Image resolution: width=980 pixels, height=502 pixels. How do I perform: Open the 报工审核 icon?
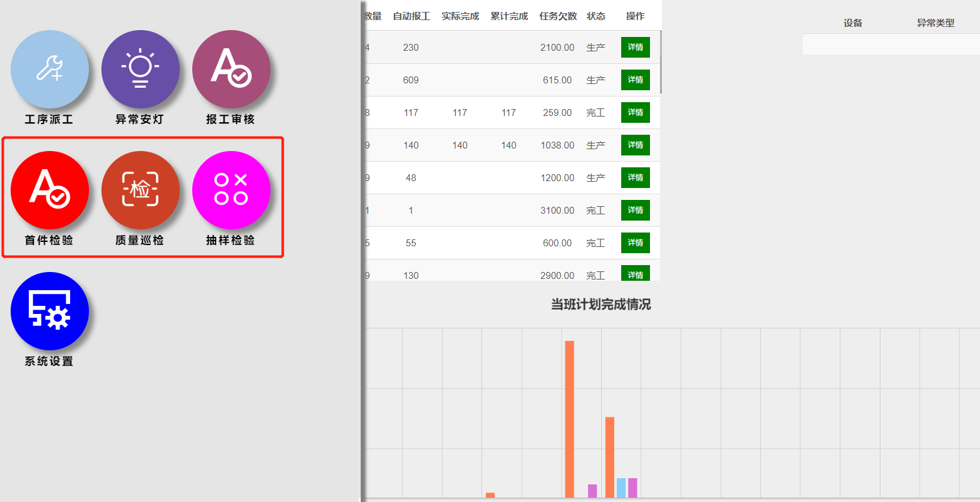click(231, 70)
